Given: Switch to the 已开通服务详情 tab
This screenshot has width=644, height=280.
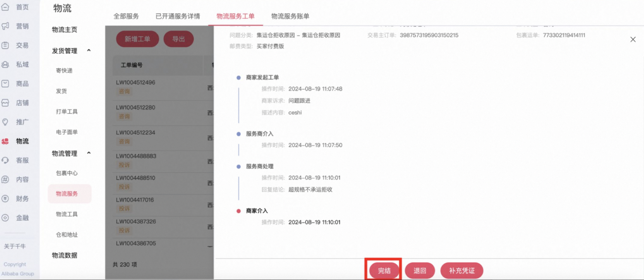Looking at the screenshot, I should 178,16.
